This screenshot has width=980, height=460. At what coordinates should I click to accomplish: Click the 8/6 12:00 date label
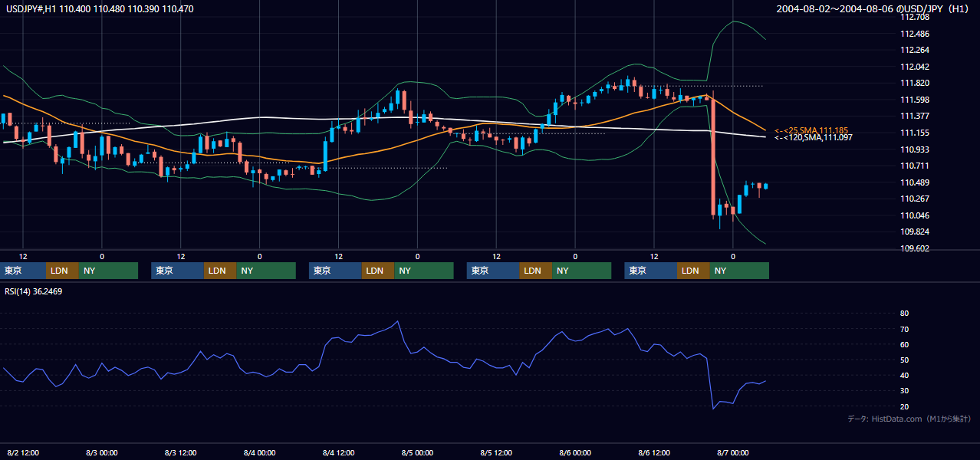655,453
